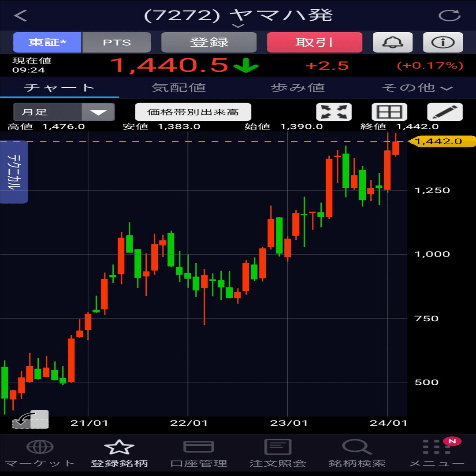Image resolution: width=476 pixels, height=476 pixels.
Task: Tap the red 取引 button
Action: point(315,42)
